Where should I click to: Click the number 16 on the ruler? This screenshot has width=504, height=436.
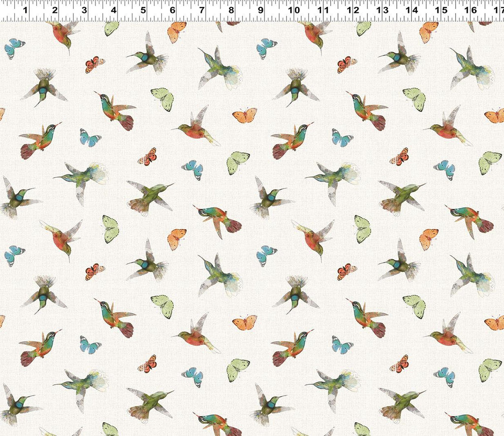pos(471,10)
